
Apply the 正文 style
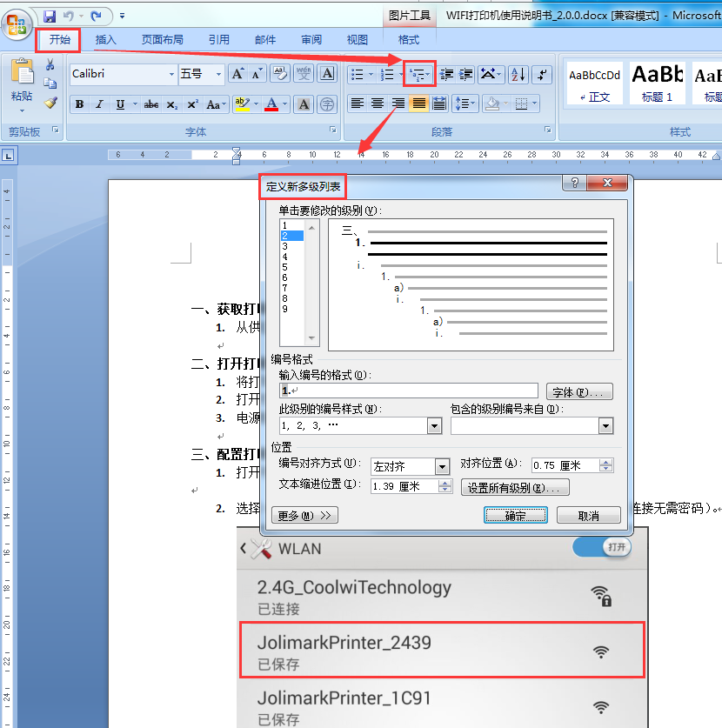click(x=594, y=83)
